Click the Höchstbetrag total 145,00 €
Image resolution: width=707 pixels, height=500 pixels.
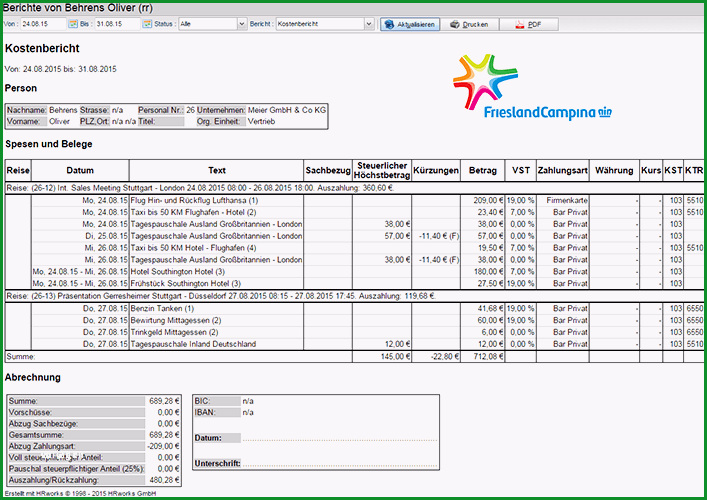395,357
